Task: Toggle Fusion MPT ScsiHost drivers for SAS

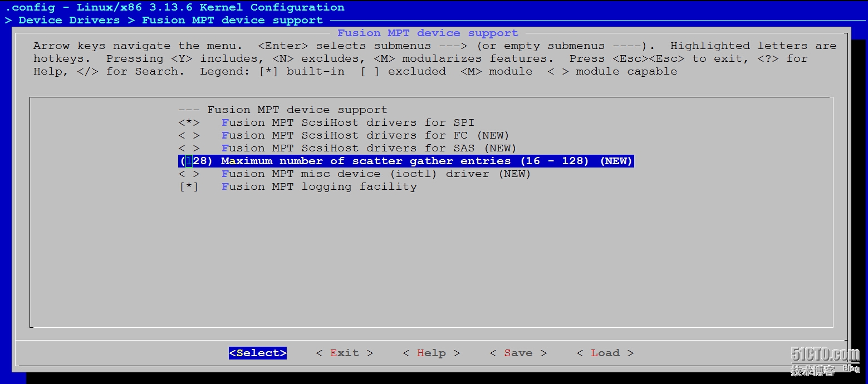Action: pyautogui.click(x=347, y=148)
